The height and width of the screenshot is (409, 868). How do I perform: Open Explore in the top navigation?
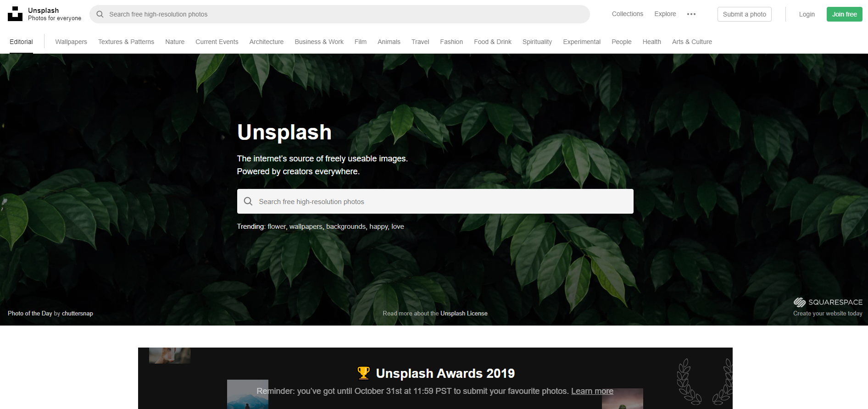tap(665, 14)
